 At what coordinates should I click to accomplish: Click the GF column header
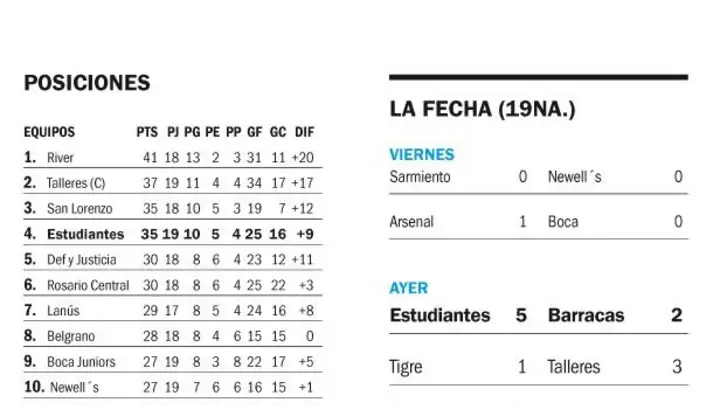(x=255, y=132)
